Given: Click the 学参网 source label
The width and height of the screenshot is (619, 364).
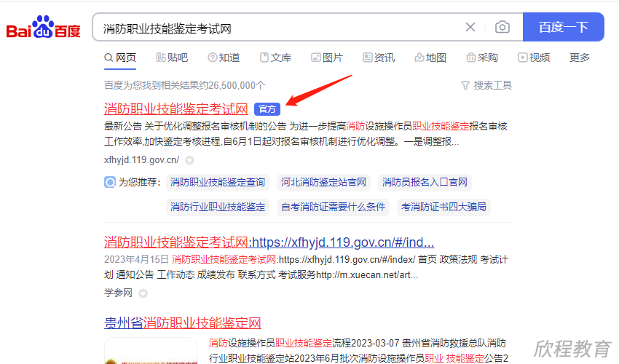Looking at the screenshot, I should pos(118,293).
